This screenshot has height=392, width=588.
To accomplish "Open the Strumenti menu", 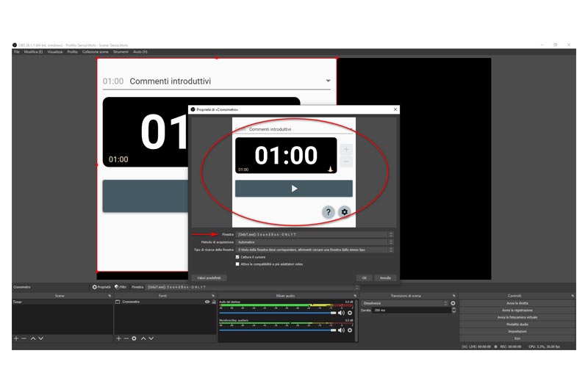I will click(121, 52).
